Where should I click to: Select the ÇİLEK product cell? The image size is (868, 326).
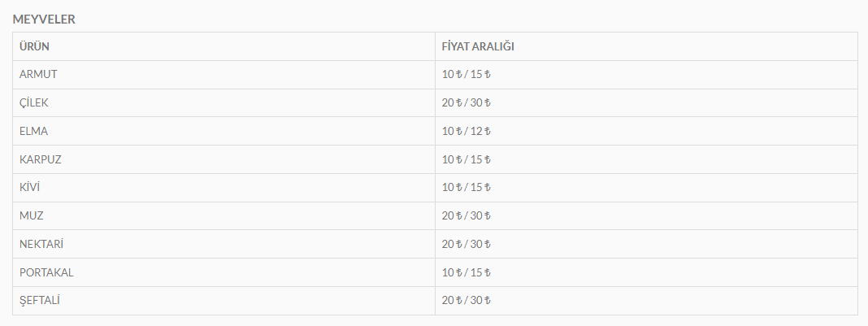point(34,103)
